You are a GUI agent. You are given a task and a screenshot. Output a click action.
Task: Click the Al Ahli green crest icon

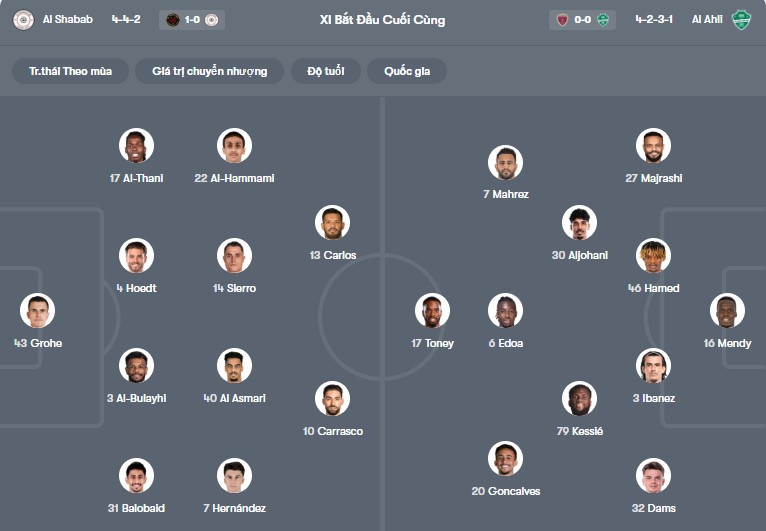coord(741,20)
